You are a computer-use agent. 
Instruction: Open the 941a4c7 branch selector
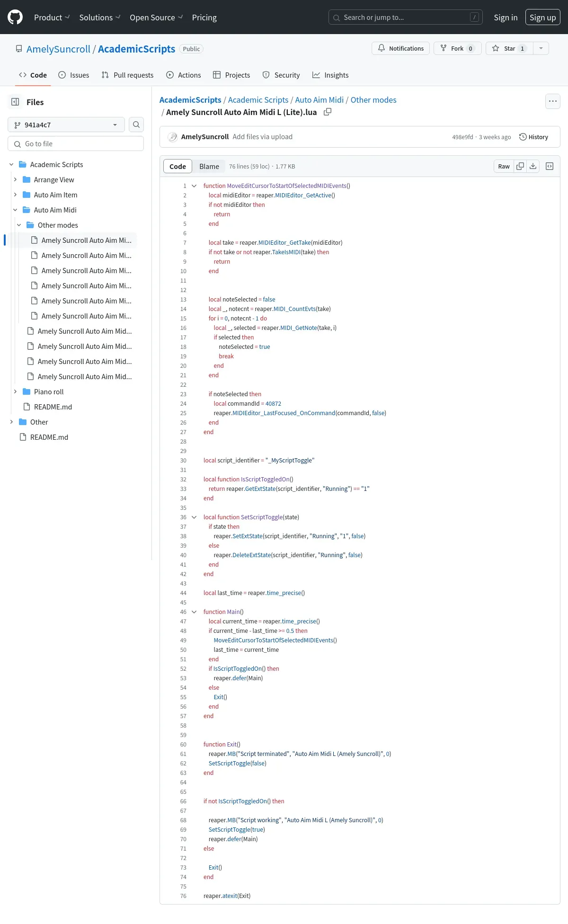(66, 124)
